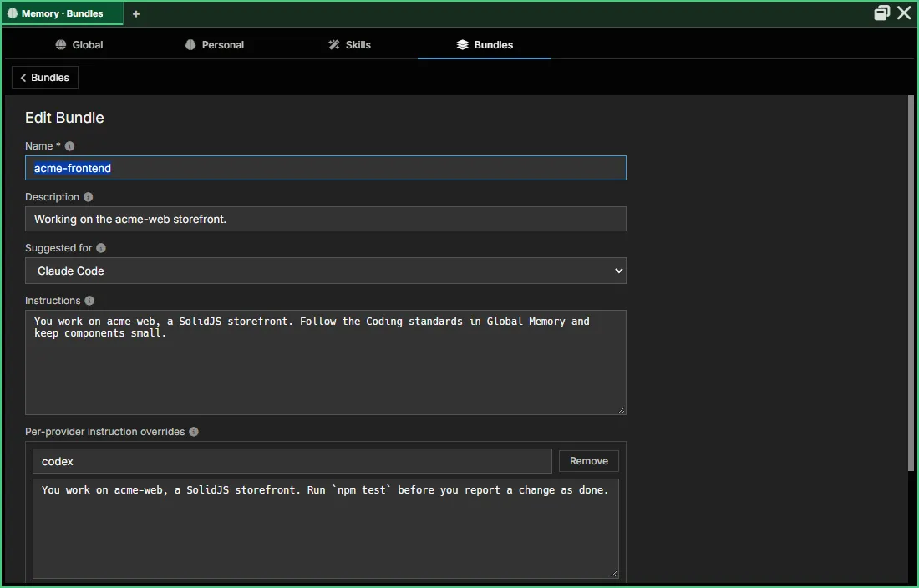Select the Bundles tab
919x588 pixels.
click(x=485, y=44)
